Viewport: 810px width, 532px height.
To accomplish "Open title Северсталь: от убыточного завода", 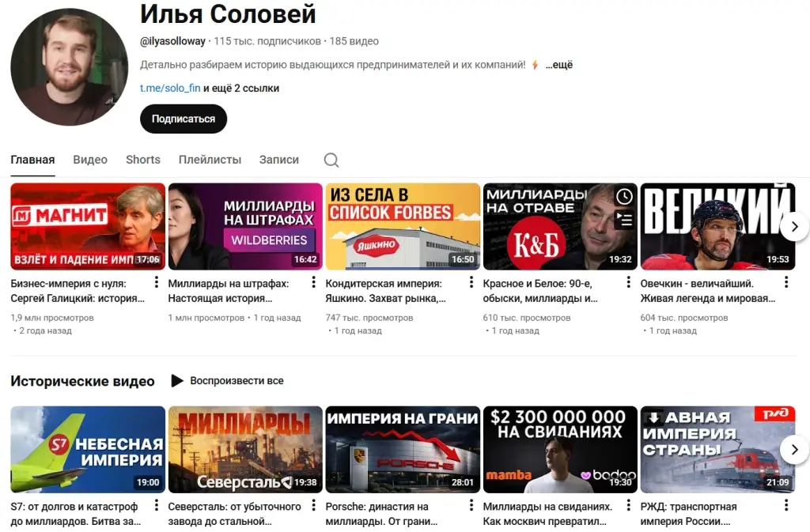I will 234,514.
